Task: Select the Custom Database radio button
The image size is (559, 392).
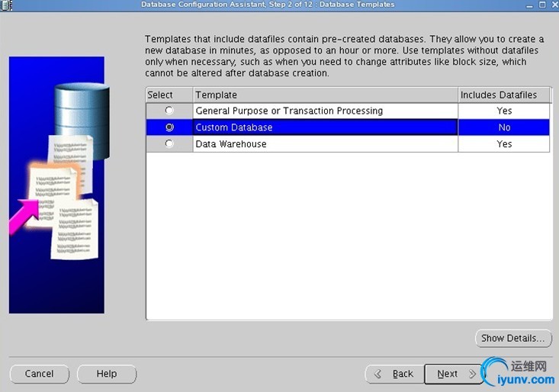Action: pyautogui.click(x=169, y=127)
